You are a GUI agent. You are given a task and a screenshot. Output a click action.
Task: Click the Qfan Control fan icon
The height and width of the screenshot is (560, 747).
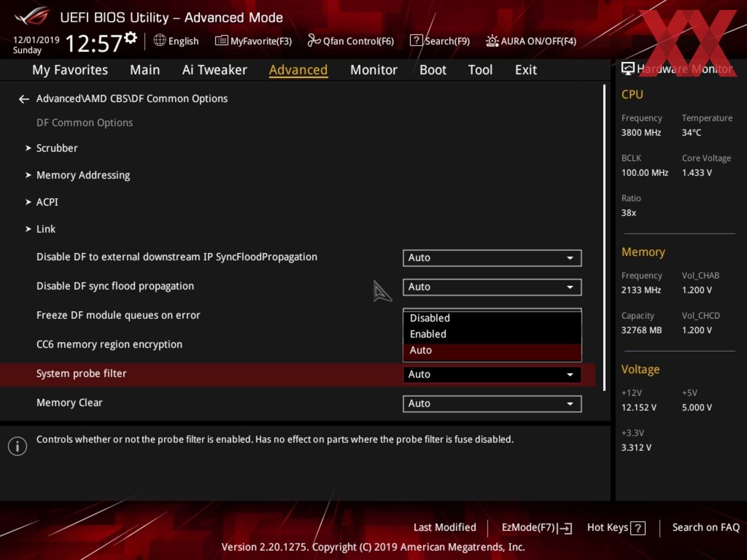pos(314,40)
